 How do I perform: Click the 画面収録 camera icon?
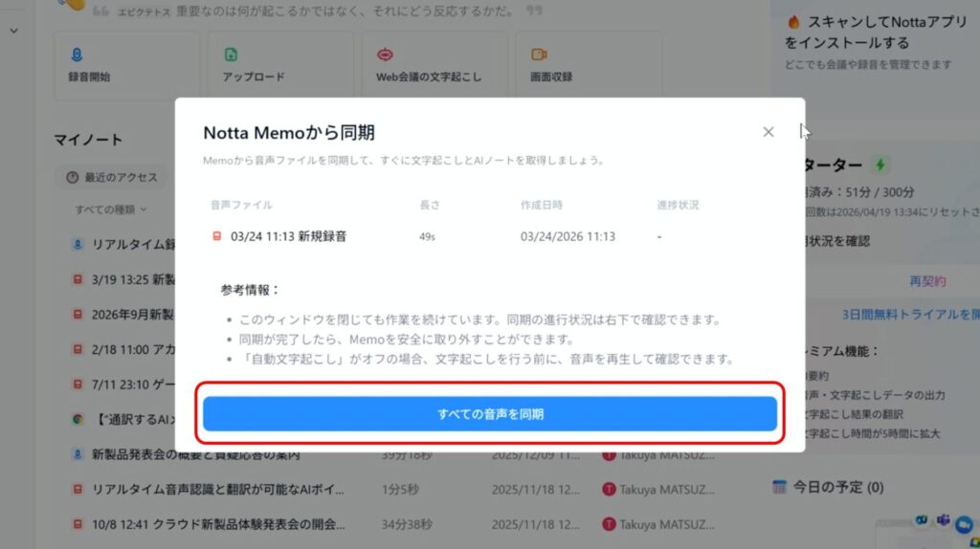[538, 55]
